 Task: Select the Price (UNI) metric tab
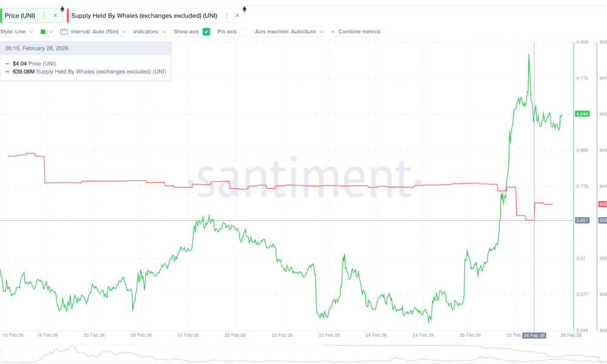tap(19, 15)
